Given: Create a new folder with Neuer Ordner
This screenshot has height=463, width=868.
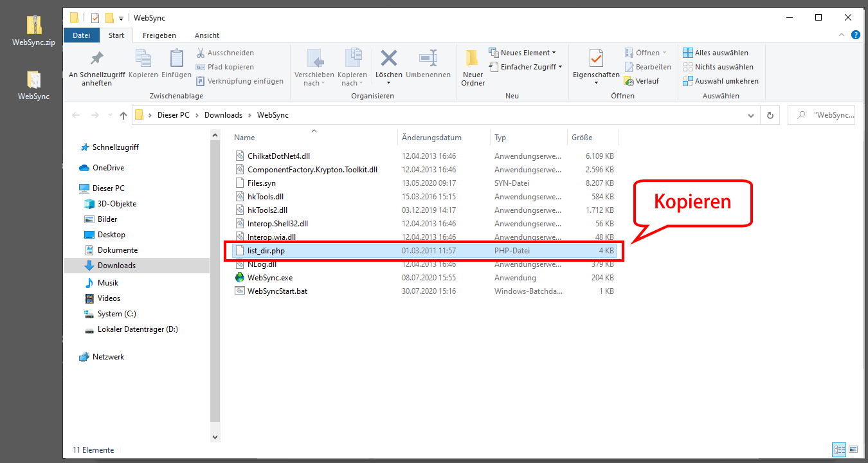Looking at the screenshot, I should pyautogui.click(x=473, y=68).
